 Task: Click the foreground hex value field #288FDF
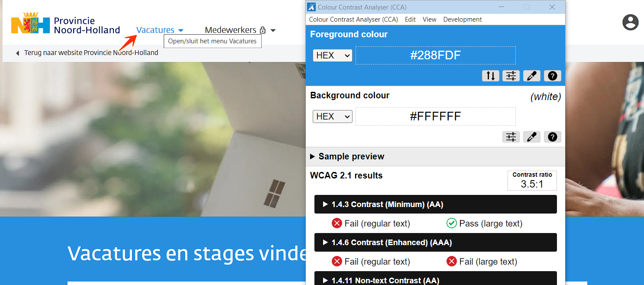pyautogui.click(x=436, y=55)
